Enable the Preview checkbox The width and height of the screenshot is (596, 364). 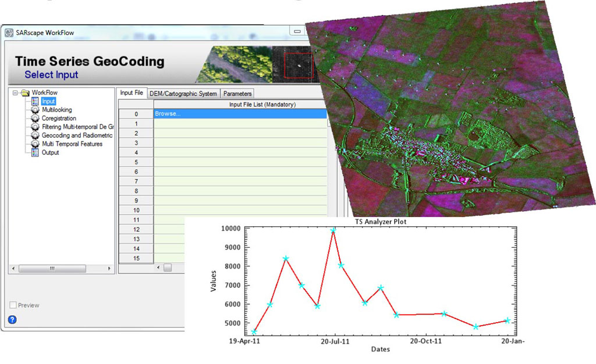13,305
